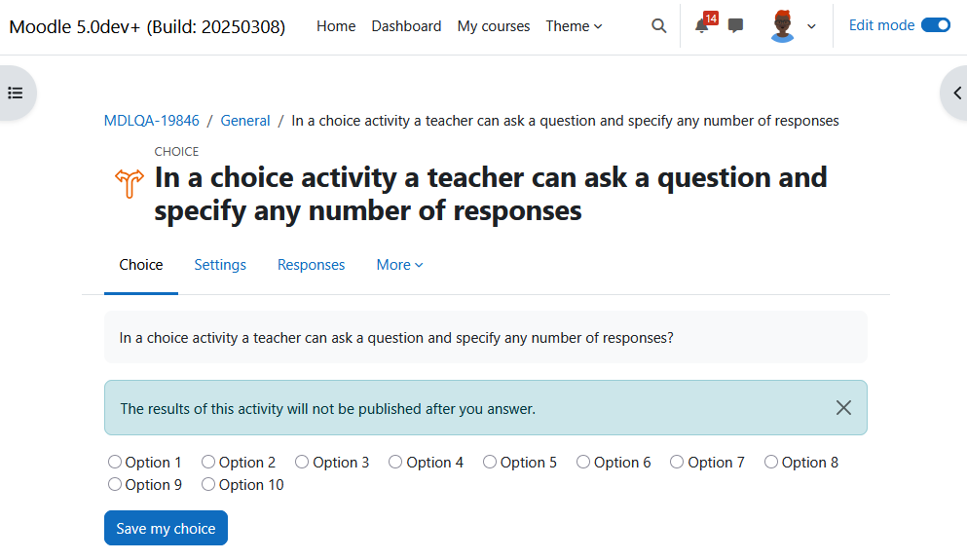Follow the MDLQA-19846 breadcrumb link
The image size is (967, 560).
tap(152, 121)
